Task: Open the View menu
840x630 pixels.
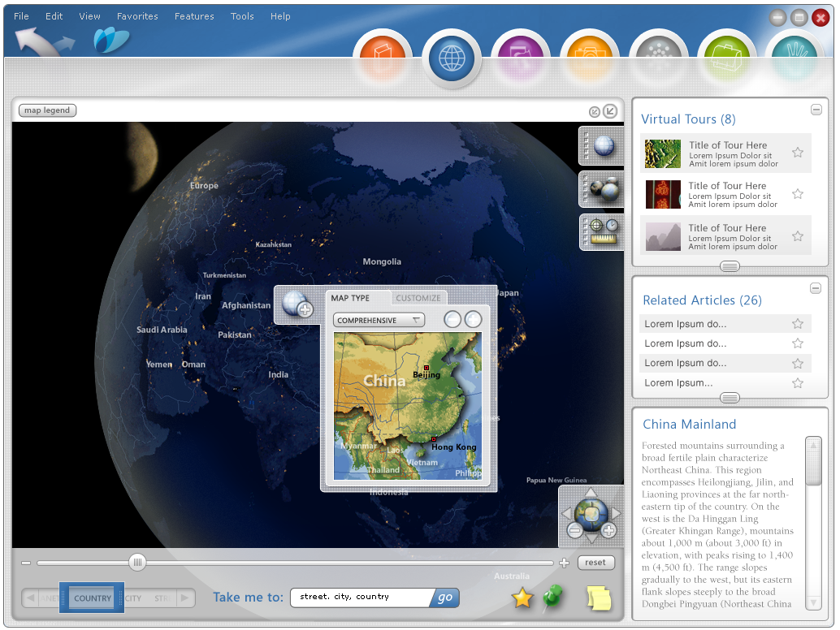Action: point(89,16)
